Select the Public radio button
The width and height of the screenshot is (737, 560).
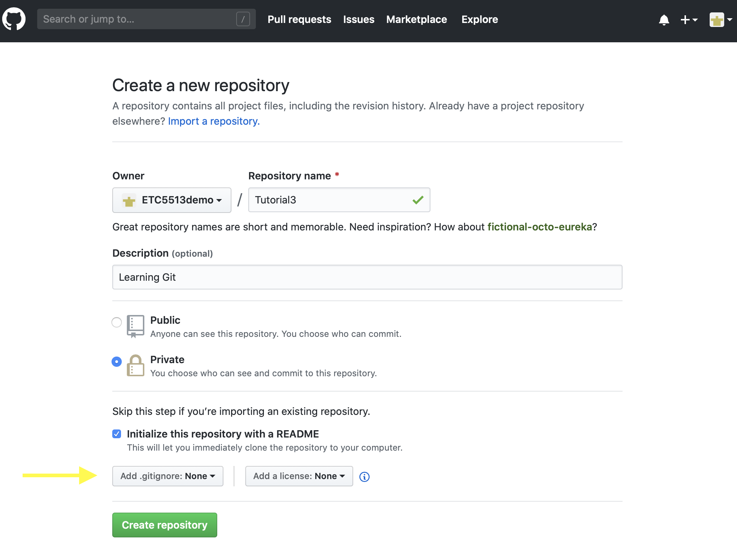point(117,322)
